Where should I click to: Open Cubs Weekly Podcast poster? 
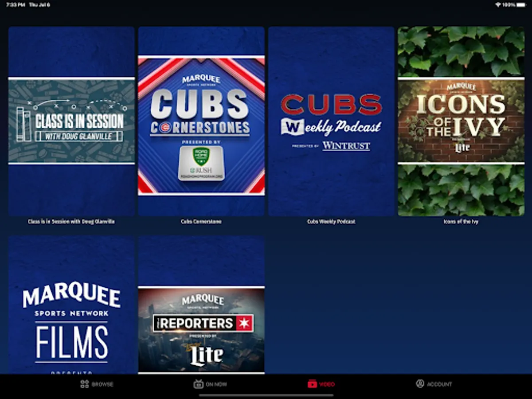point(331,121)
